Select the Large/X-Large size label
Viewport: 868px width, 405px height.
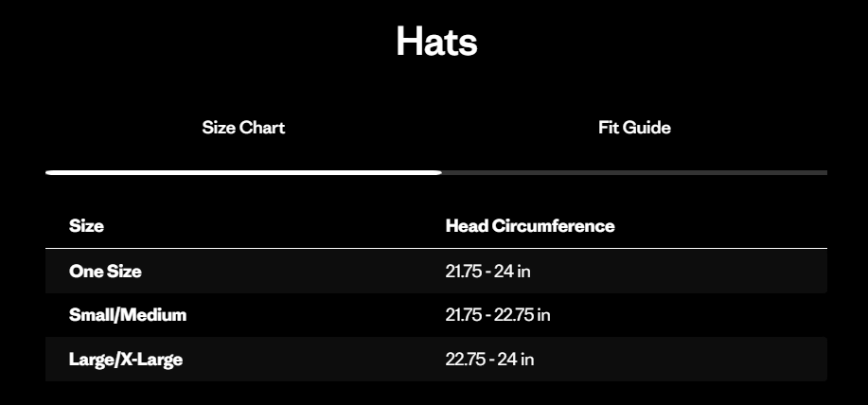pos(126,360)
